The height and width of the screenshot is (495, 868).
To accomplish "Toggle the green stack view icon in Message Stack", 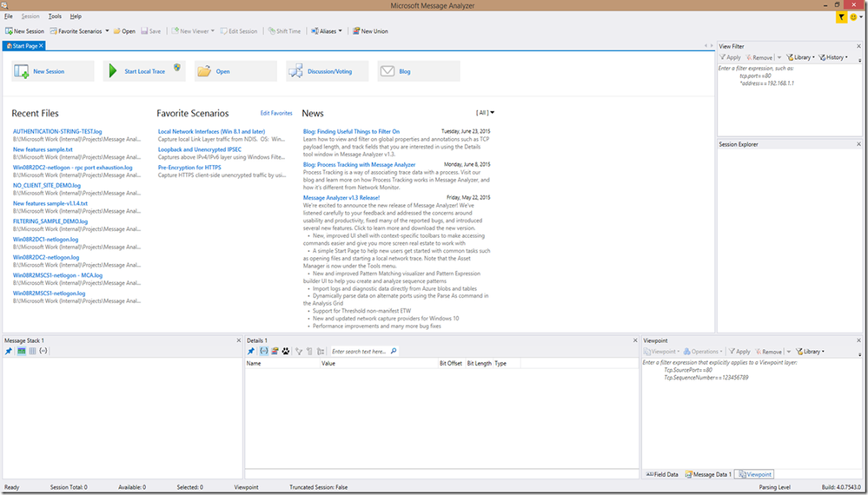I will 21,351.
